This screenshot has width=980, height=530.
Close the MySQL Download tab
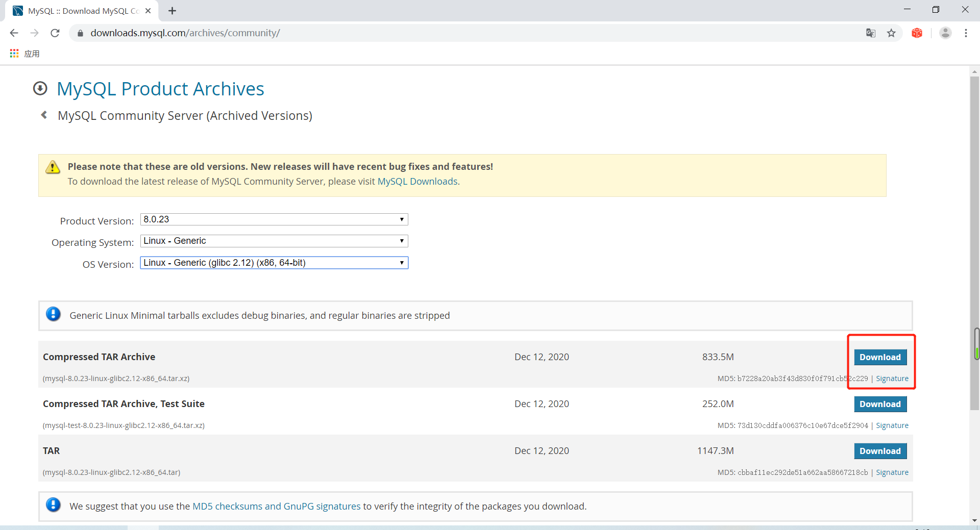coord(148,11)
